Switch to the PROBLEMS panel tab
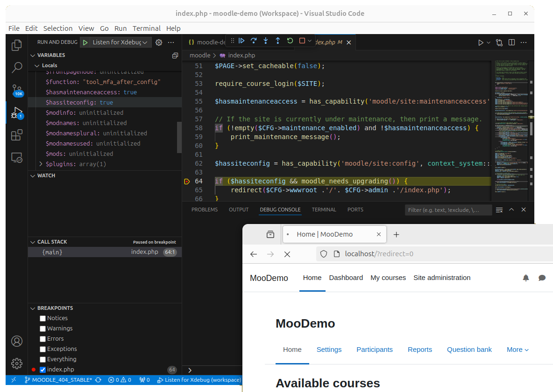 click(x=205, y=210)
